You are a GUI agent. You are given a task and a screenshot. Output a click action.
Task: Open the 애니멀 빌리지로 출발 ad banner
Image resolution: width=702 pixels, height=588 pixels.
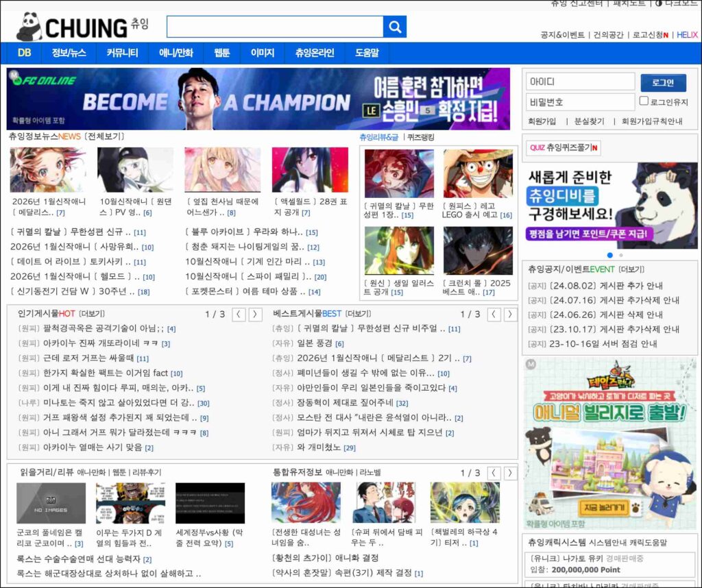[609, 443]
